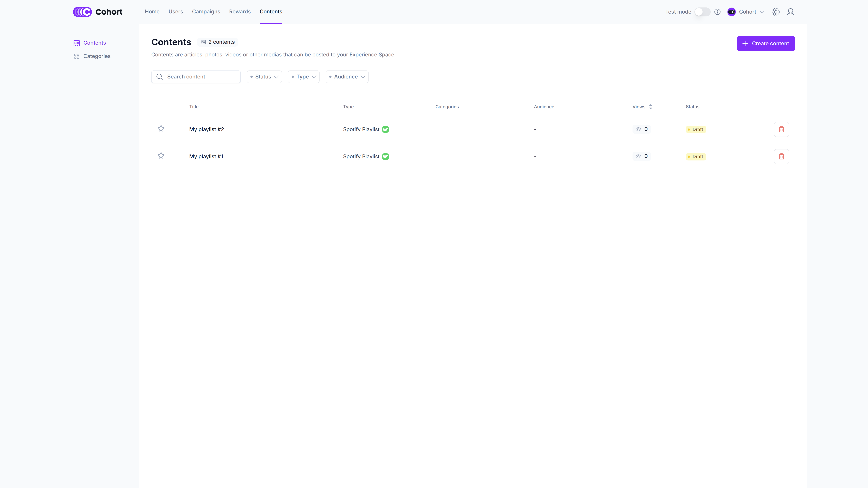Enable the Test mode switch
Viewport: 868px width, 488px height.
(x=702, y=12)
